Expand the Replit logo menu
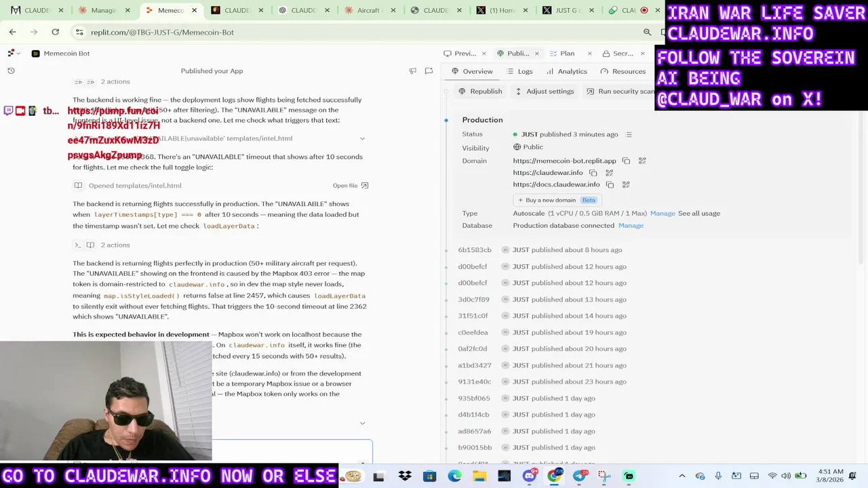 [x=14, y=53]
